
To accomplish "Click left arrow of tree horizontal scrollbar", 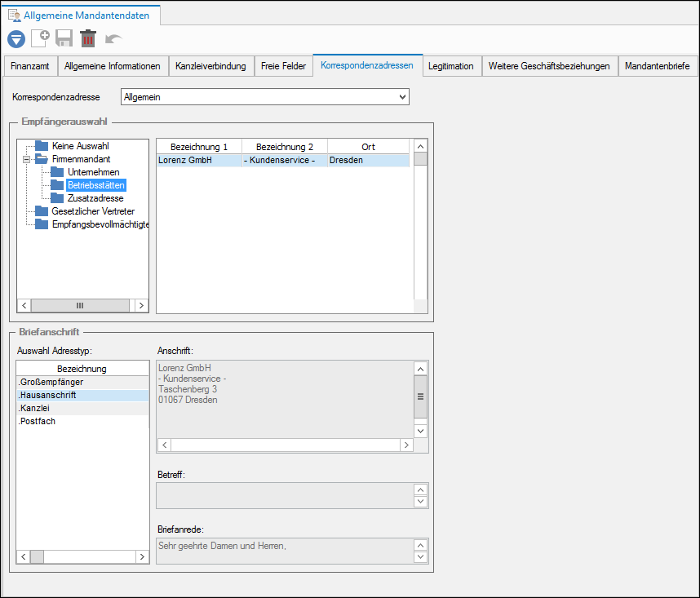I will pyautogui.click(x=24, y=305).
